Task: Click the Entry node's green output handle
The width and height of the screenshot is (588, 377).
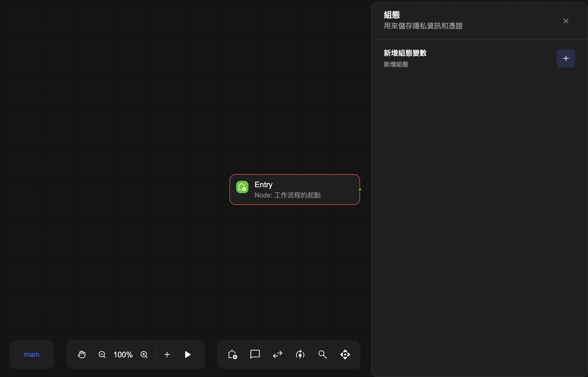Action: coord(360,190)
